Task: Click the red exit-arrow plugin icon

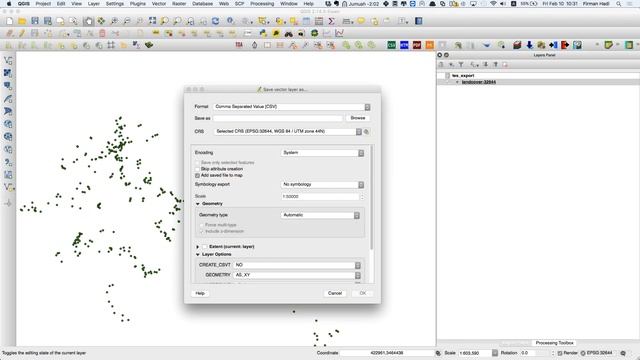Action: [x=565, y=45]
